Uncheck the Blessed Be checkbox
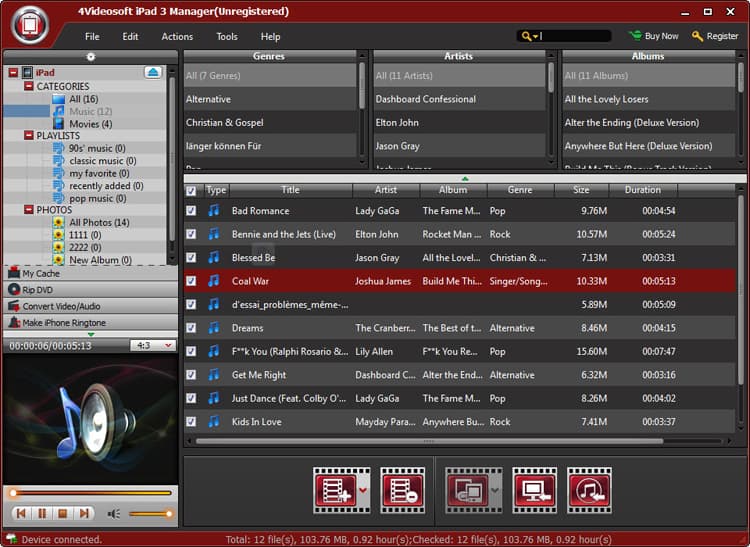The width and height of the screenshot is (750, 547). [x=191, y=257]
